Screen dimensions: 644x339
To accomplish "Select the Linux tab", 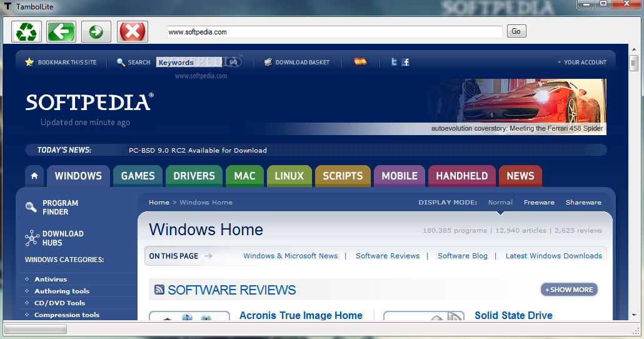I will click(289, 176).
